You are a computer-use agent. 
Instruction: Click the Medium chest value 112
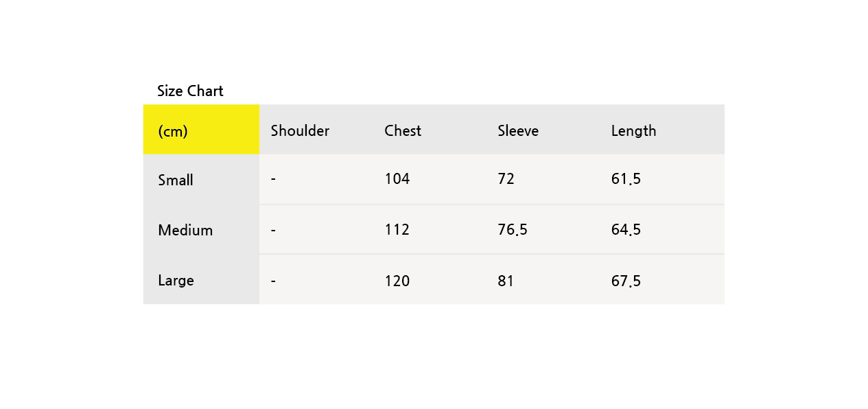397,230
